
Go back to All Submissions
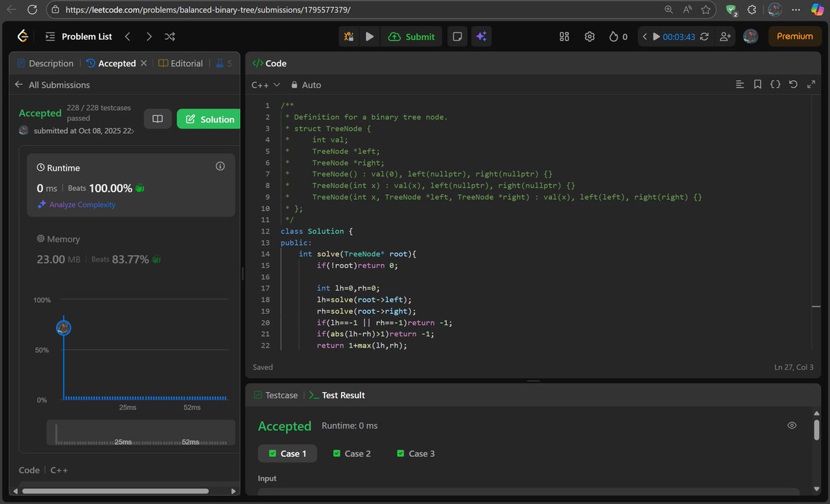pos(53,85)
